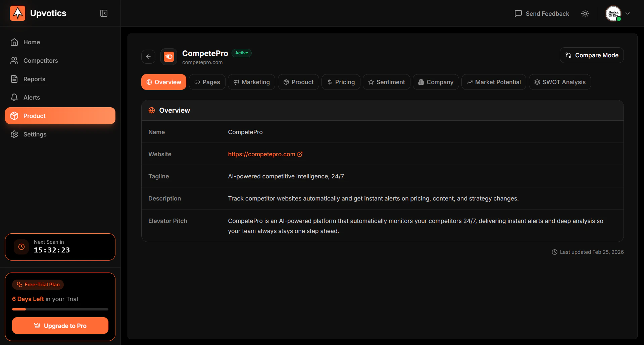
Task: Click the CompetePro page title
Action: coord(205,53)
